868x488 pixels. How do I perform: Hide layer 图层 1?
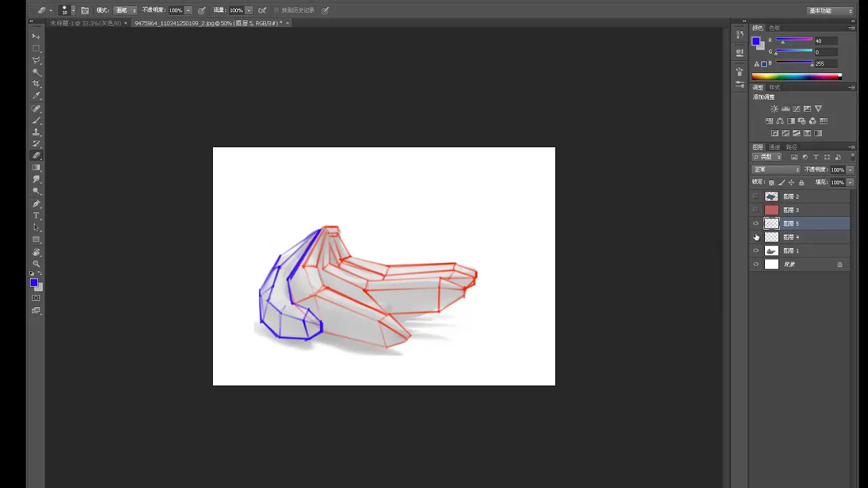point(756,251)
